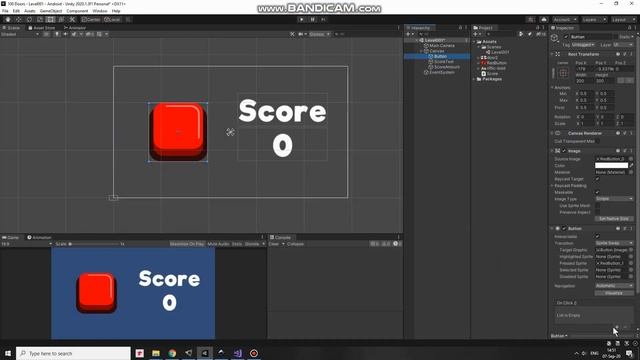Open Transition dropdown set to Sprite Swap
Image resolution: width=640 pixels, height=360 pixels.
click(614, 243)
